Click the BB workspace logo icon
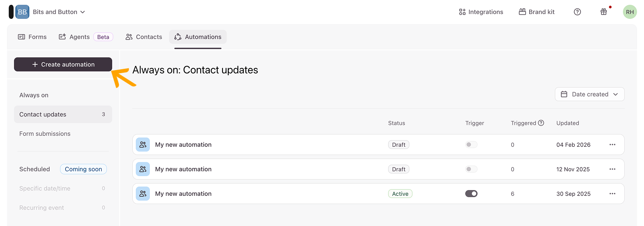 [22, 12]
